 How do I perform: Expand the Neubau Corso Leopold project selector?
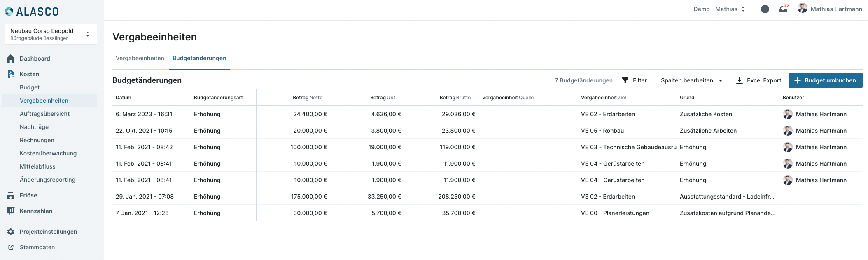click(x=51, y=34)
